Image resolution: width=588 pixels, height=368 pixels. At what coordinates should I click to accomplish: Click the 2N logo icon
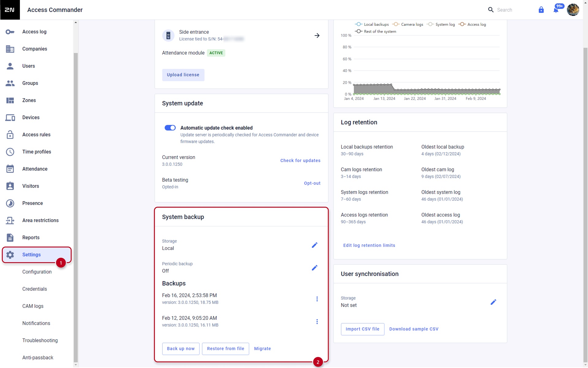pyautogui.click(x=10, y=10)
